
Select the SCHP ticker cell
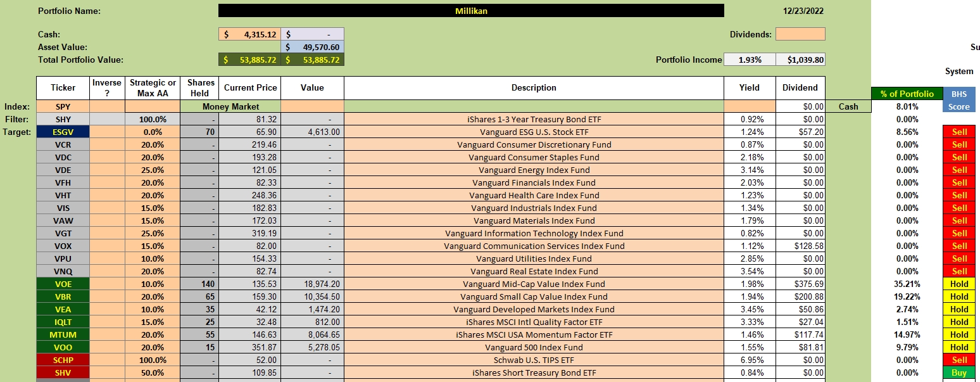pos(63,360)
